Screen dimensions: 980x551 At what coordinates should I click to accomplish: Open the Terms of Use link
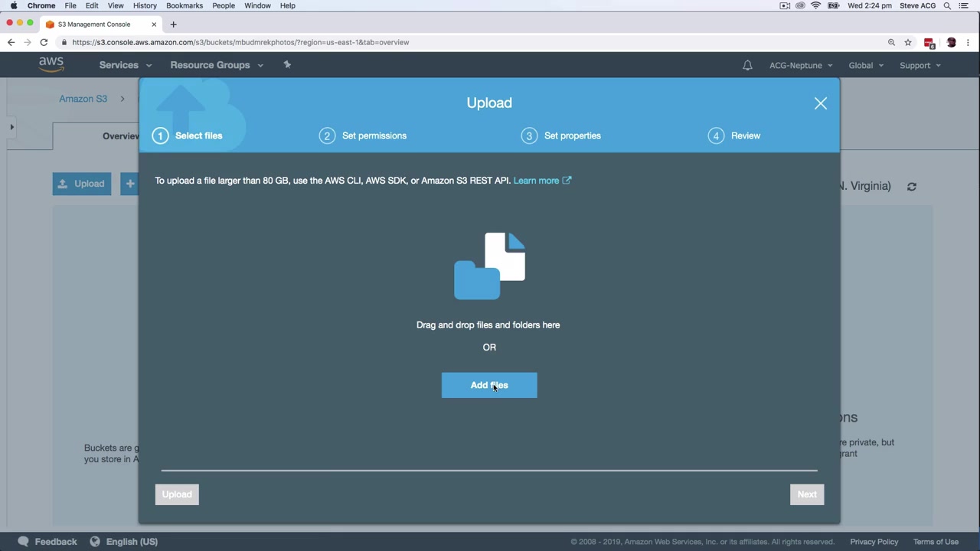click(x=936, y=542)
